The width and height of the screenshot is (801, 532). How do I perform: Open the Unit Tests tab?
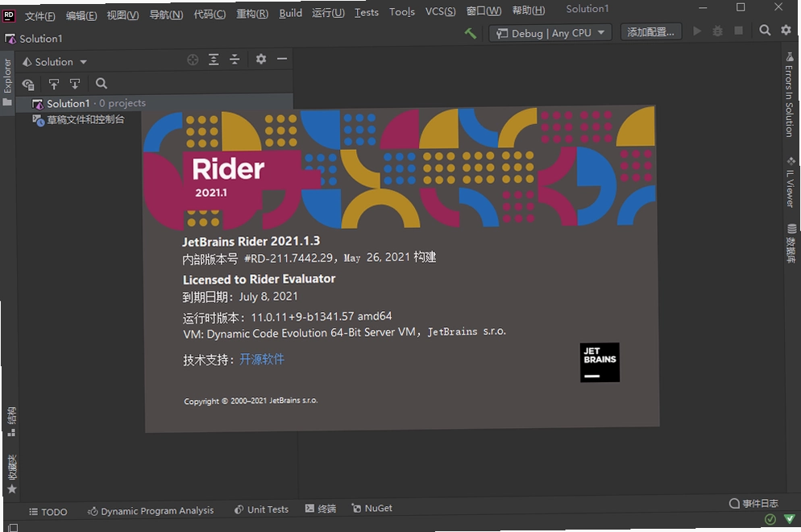(x=261, y=509)
